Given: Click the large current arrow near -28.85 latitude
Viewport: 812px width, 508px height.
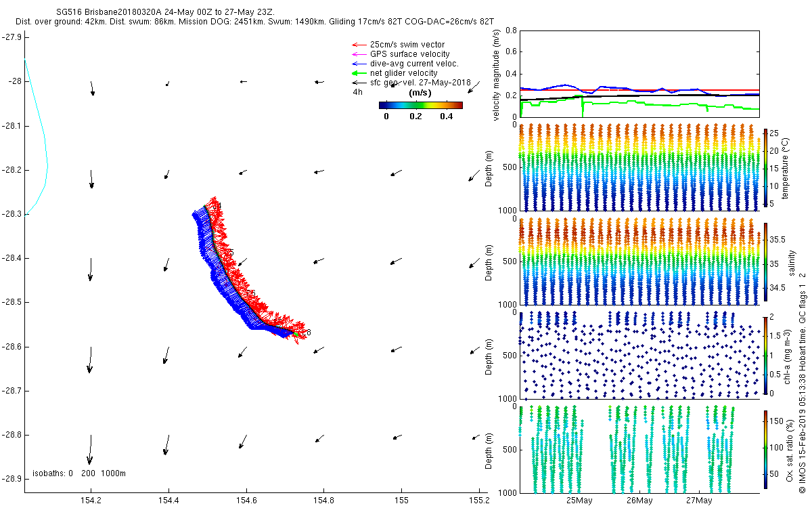Looking at the screenshot, I should [89, 450].
